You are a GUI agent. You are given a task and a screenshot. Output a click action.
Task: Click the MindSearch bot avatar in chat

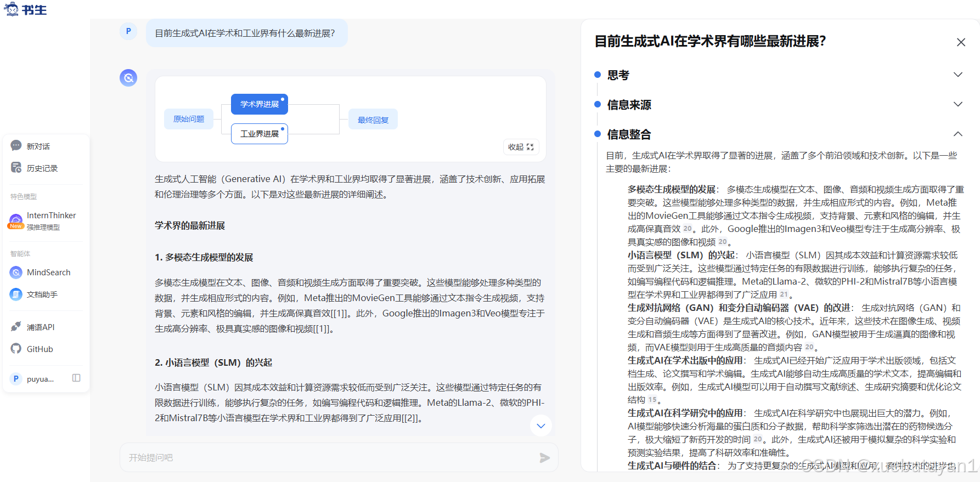(x=128, y=78)
